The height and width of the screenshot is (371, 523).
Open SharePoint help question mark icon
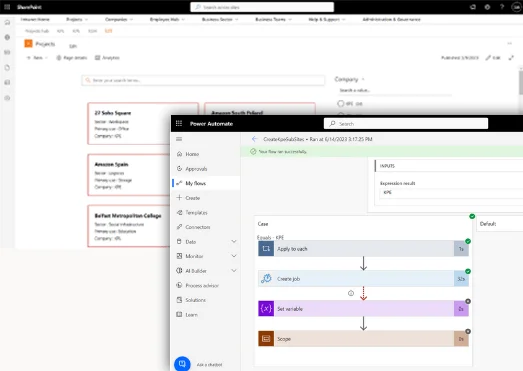[502, 7]
